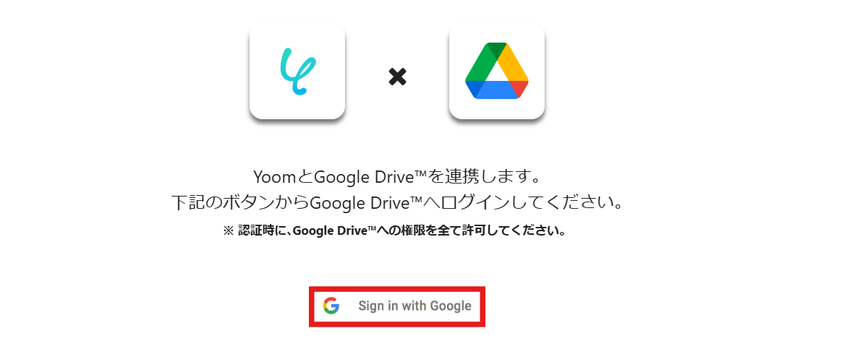Click the black cross symbol between the logos
This screenshot has height=354, width=868.
tap(397, 76)
